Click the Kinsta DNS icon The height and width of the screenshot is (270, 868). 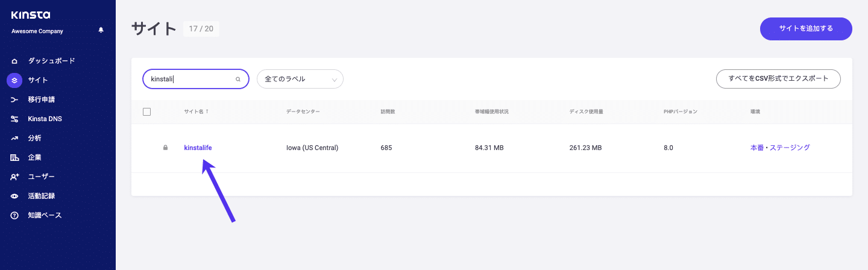click(x=14, y=119)
